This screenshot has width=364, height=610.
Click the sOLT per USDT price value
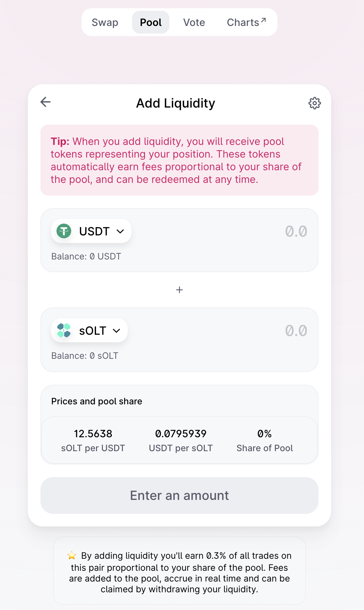[x=93, y=433]
